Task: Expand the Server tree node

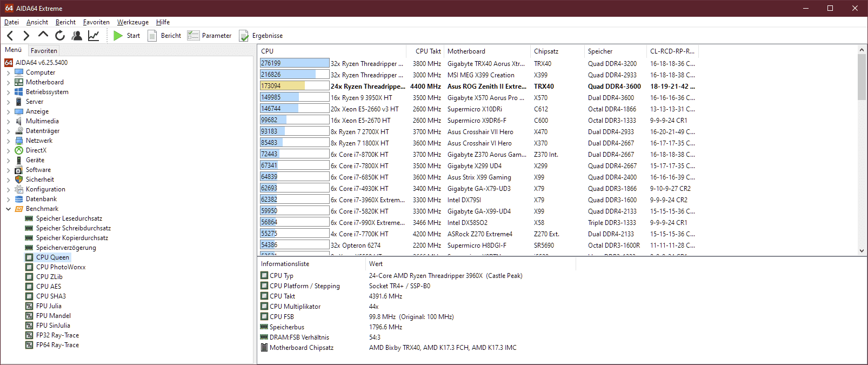Action: [8, 102]
